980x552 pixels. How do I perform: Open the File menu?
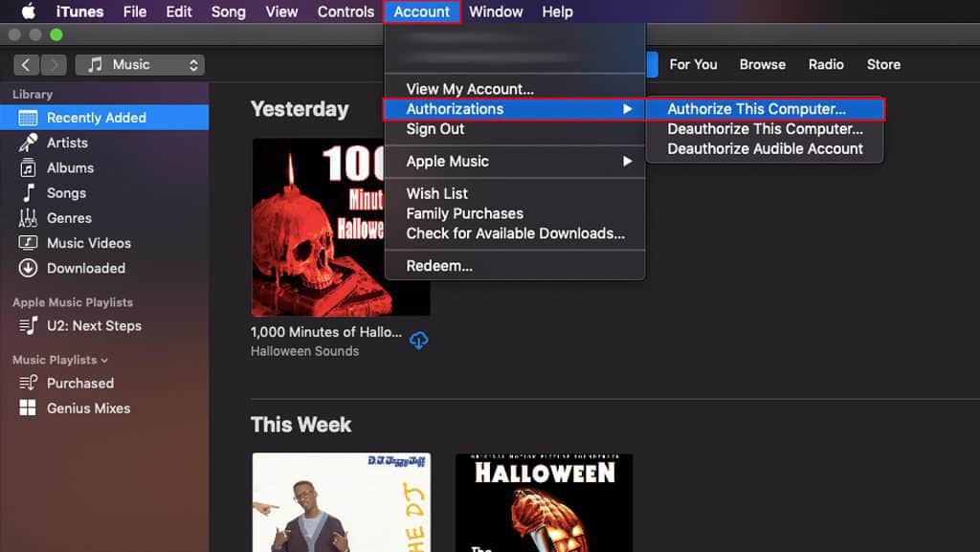(134, 11)
